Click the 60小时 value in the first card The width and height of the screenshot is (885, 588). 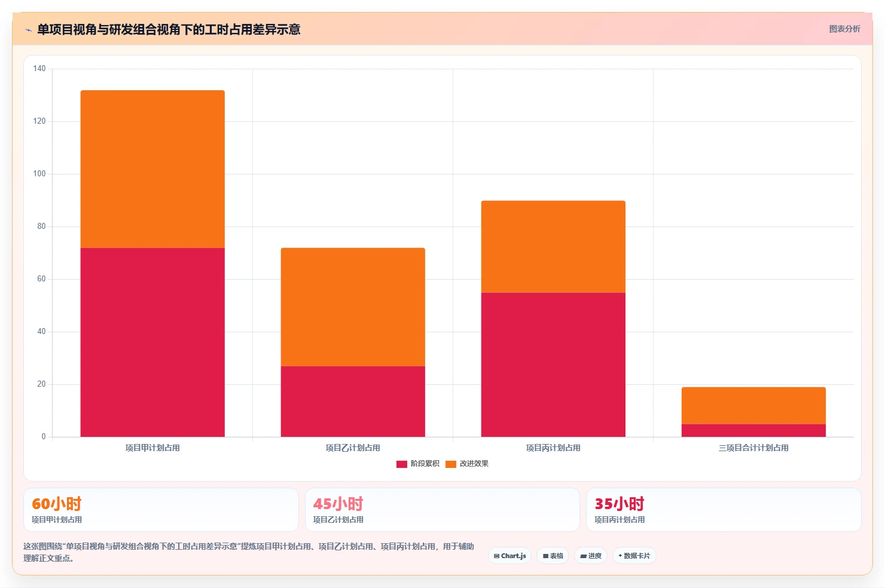click(x=56, y=504)
